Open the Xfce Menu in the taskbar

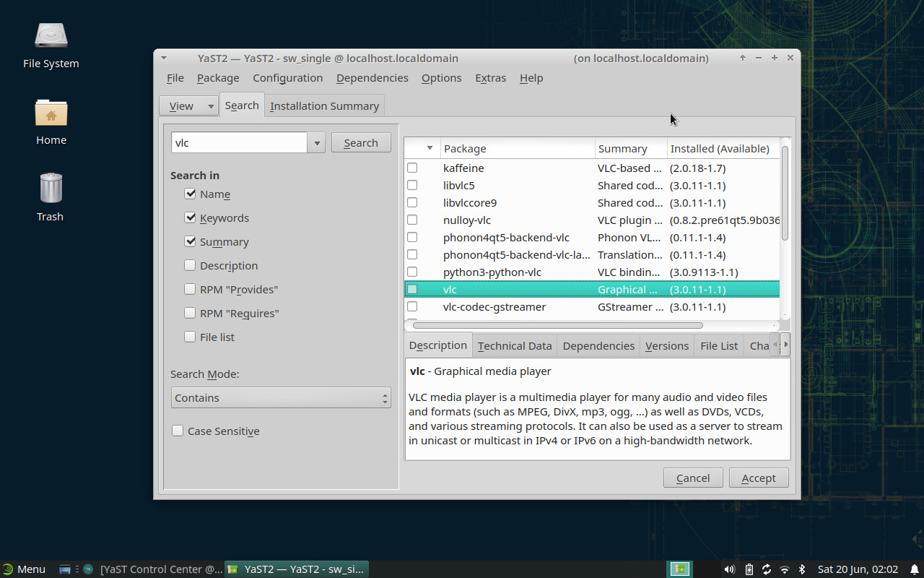pos(25,569)
